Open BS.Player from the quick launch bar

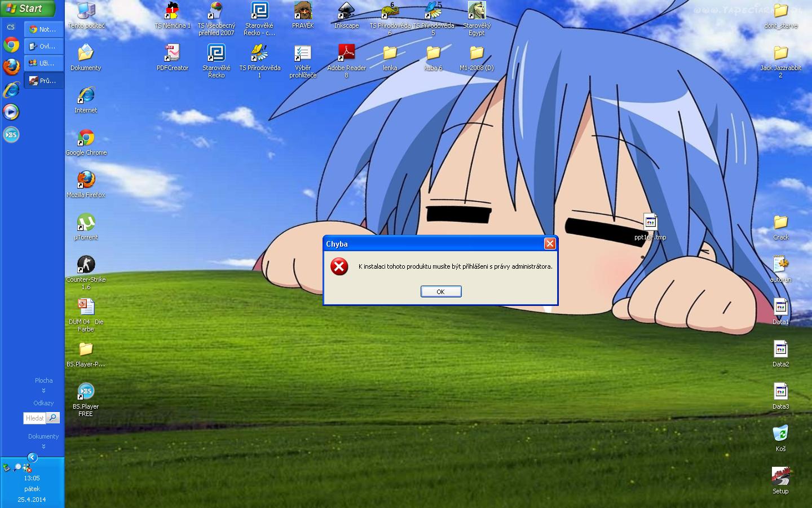(x=11, y=134)
